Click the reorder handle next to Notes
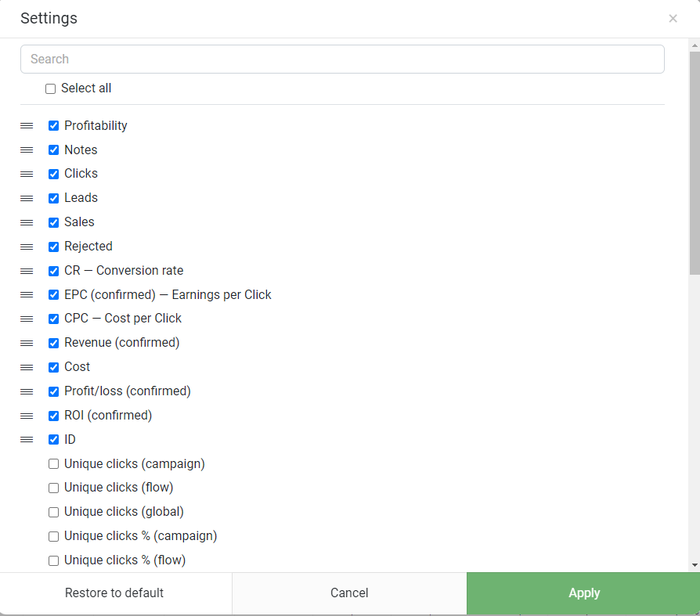The width and height of the screenshot is (700, 616). point(27,150)
